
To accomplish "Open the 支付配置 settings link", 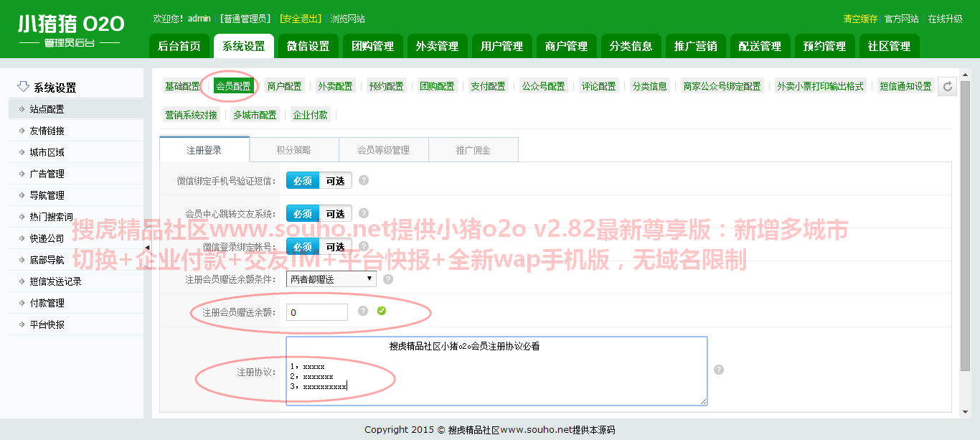I will tap(488, 86).
